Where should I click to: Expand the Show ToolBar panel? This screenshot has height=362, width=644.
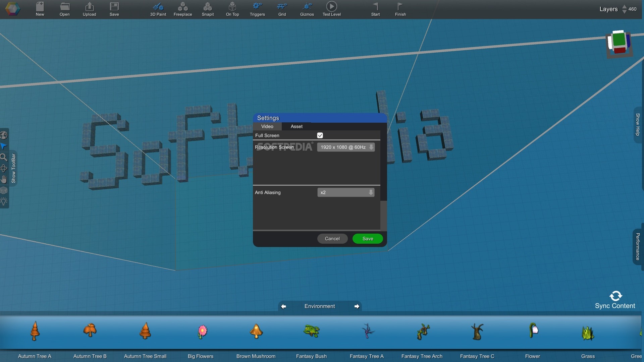pyautogui.click(x=13, y=168)
